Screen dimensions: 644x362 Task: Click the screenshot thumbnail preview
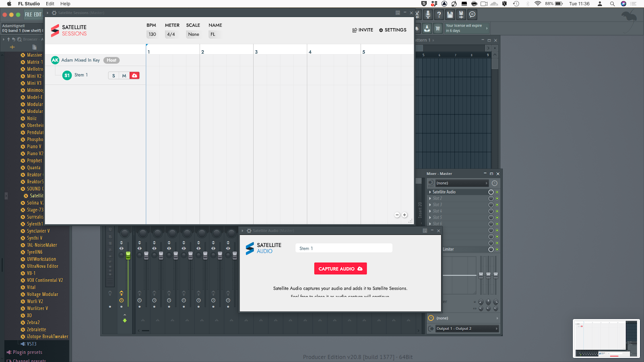tap(606, 339)
